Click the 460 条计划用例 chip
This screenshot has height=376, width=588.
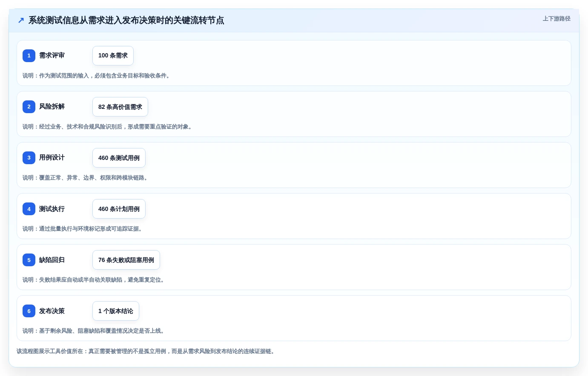coord(119,209)
